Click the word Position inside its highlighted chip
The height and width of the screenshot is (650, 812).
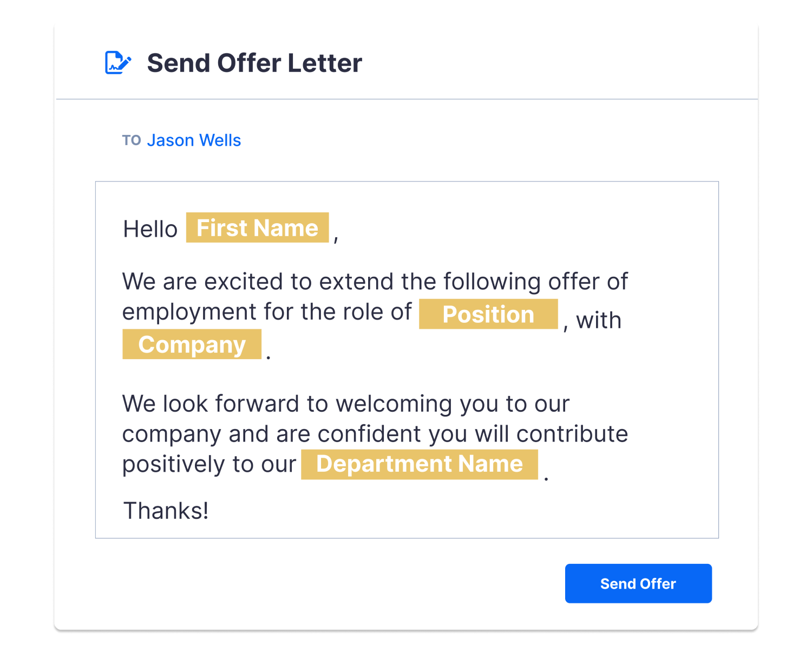click(x=488, y=315)
